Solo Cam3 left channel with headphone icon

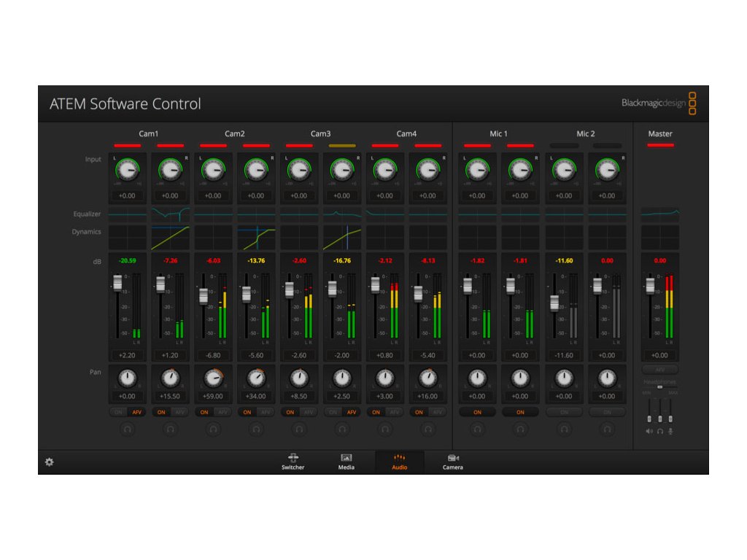click(299, 429)
